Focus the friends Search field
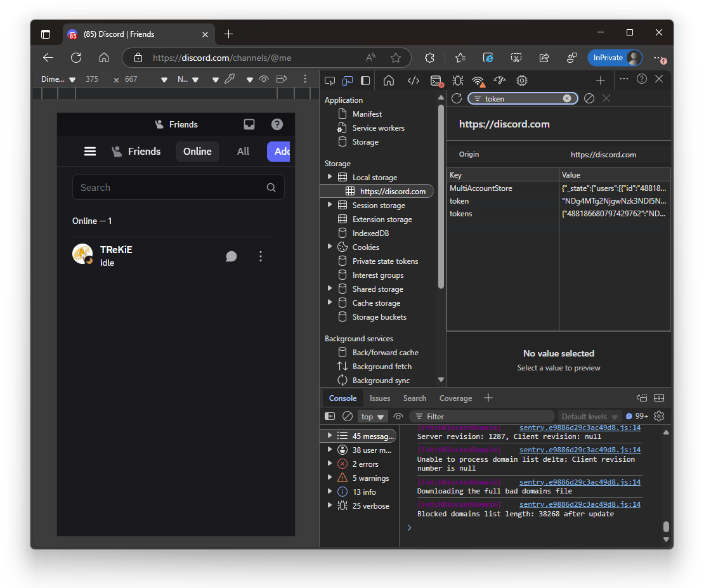Image resolution: width=704 pixels, height=588 pixels. point(178,187)
